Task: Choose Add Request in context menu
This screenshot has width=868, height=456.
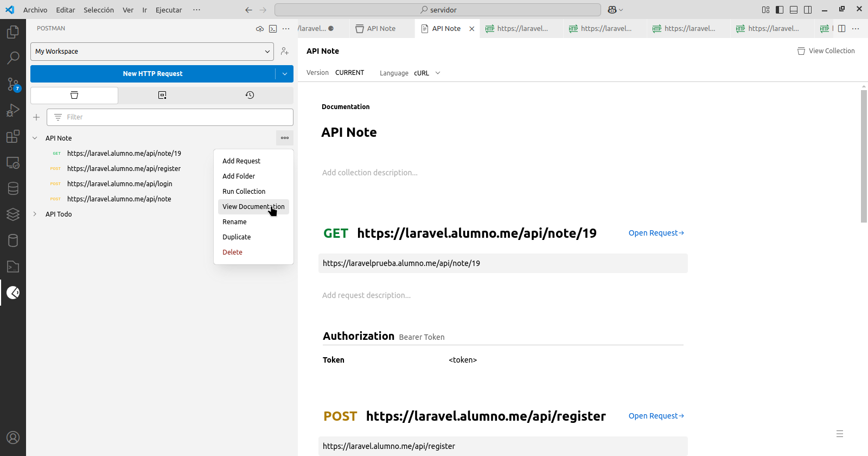Action: click(253, 161)
